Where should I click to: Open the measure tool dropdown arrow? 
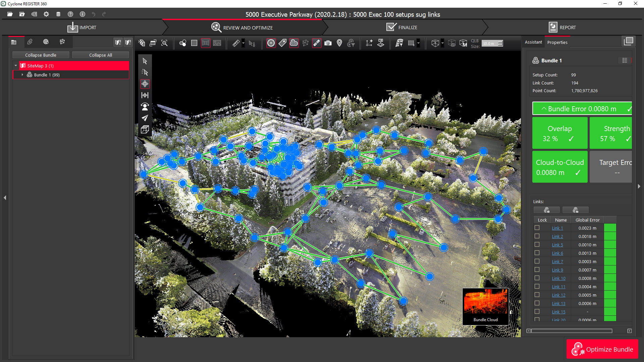click(243, 43)
